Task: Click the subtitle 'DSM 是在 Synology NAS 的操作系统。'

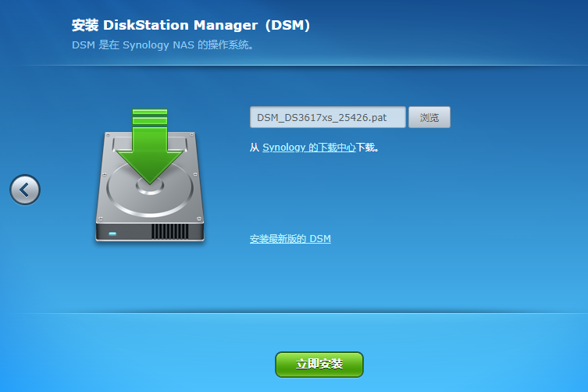Action: (162, 45)
